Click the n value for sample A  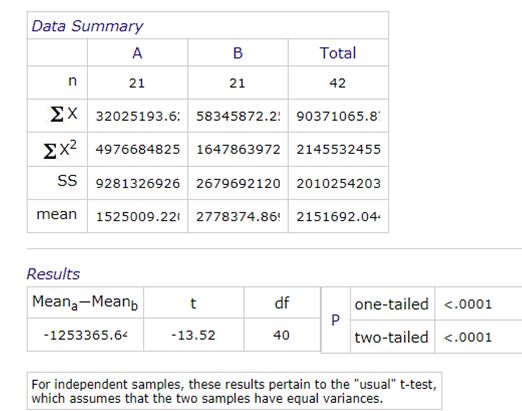(x=137, y=83)
